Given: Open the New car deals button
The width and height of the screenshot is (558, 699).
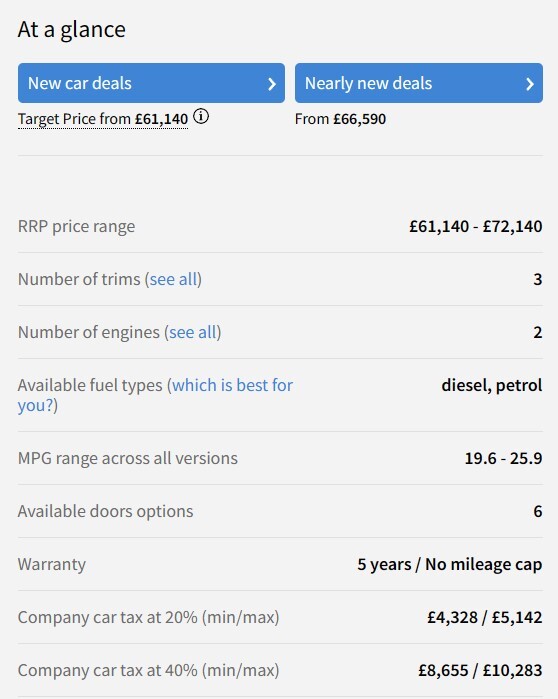Looking at the screenshot, I should 151,83.
